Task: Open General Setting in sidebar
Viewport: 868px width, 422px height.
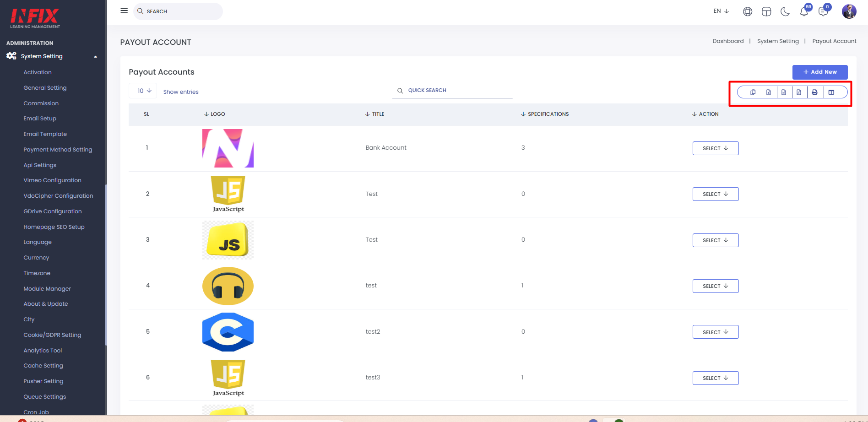Action: [45, 88]
